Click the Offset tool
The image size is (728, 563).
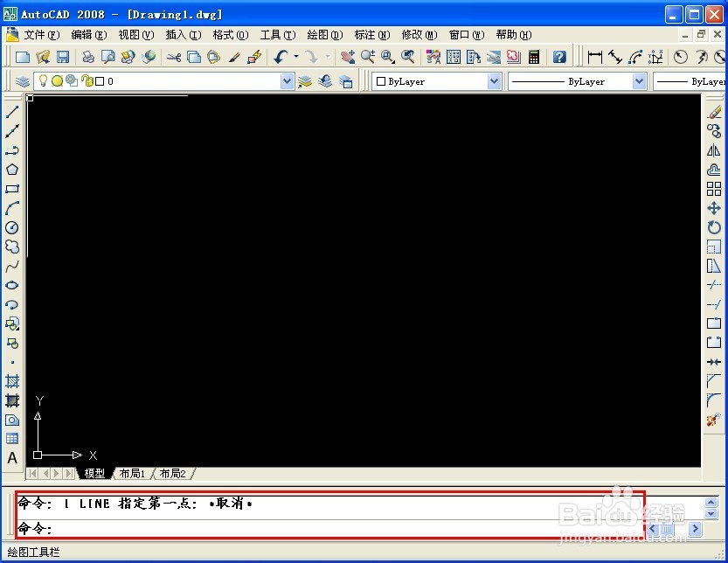click(x=714, y=170)
